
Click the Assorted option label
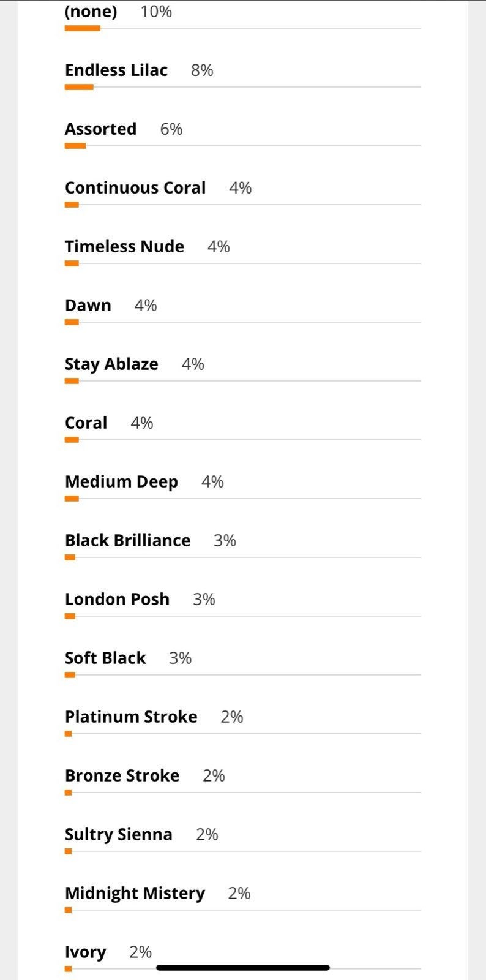pyautogui.click(x=101, y=129)
